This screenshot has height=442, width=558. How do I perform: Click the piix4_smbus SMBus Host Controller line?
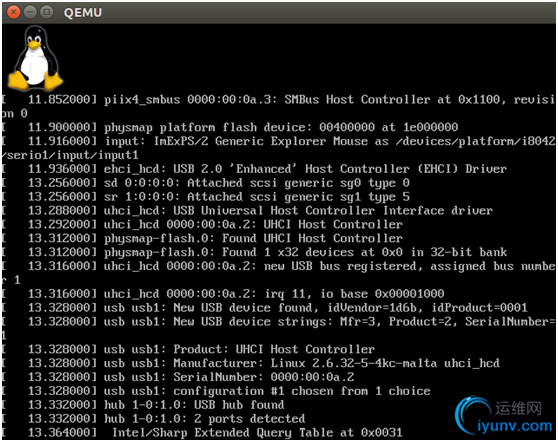tap(278, 106)
